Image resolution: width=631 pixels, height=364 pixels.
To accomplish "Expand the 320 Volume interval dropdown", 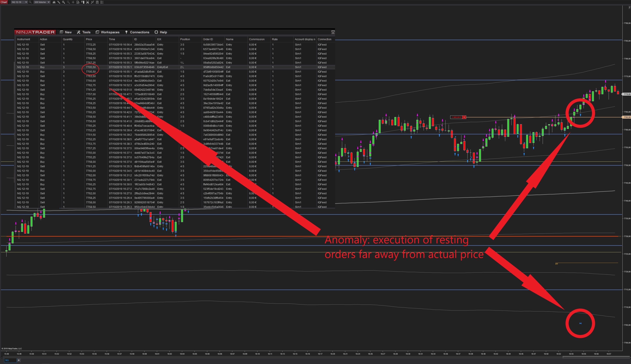I will [x=49, y=2].
